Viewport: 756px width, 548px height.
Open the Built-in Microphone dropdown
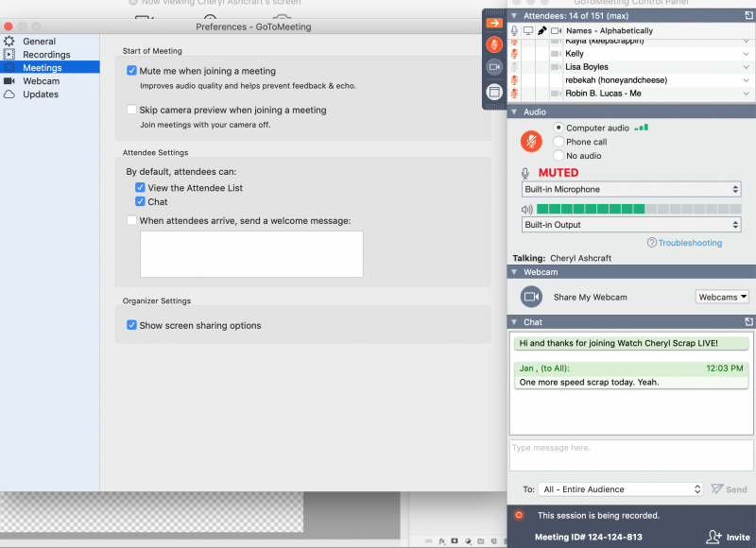tap(631, 189)
